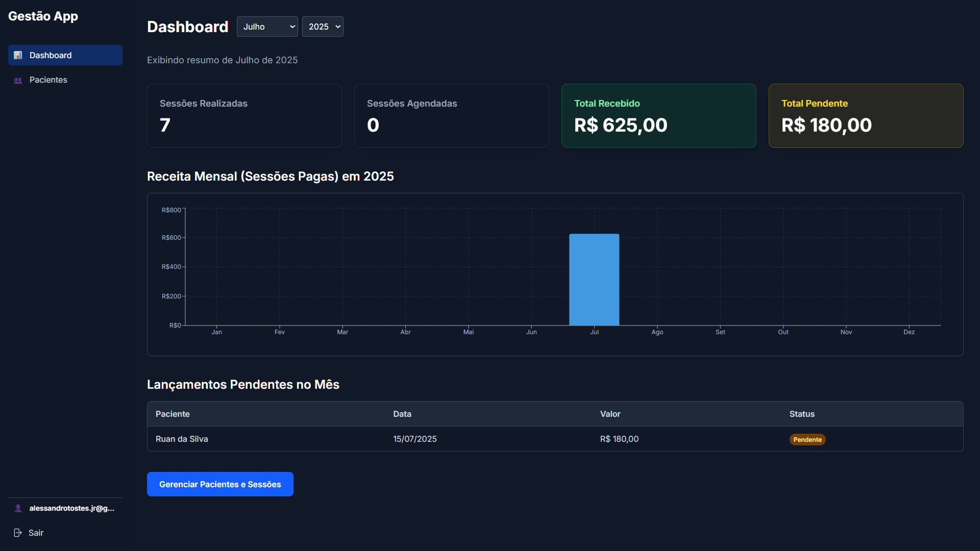Click the Total Recebido green card

(658, 116)
